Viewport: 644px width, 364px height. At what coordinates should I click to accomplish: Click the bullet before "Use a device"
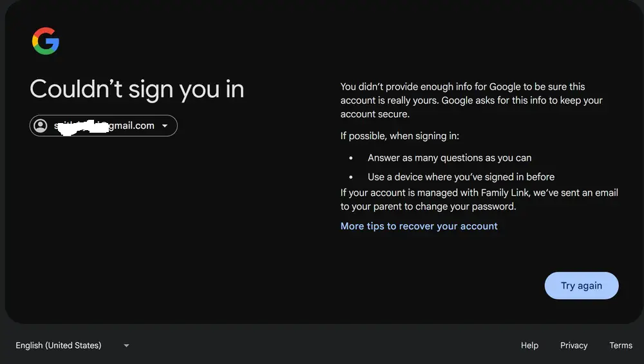(x=351, y=177)
